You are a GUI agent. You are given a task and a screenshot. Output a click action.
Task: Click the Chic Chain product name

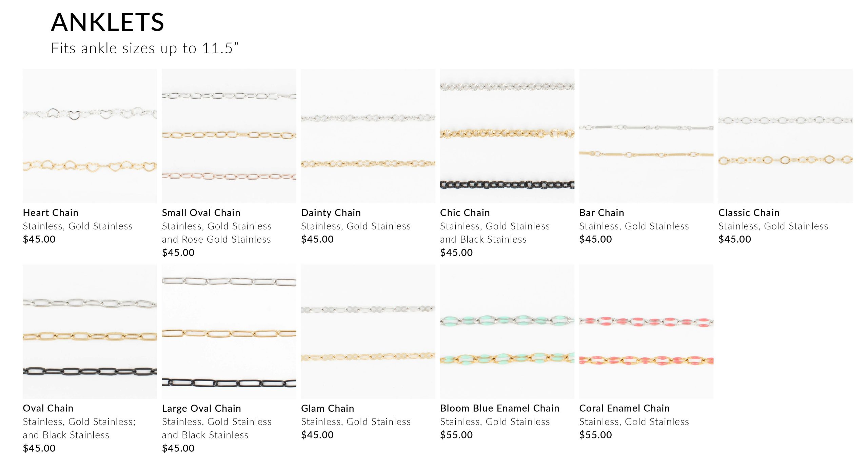[465, 213]
